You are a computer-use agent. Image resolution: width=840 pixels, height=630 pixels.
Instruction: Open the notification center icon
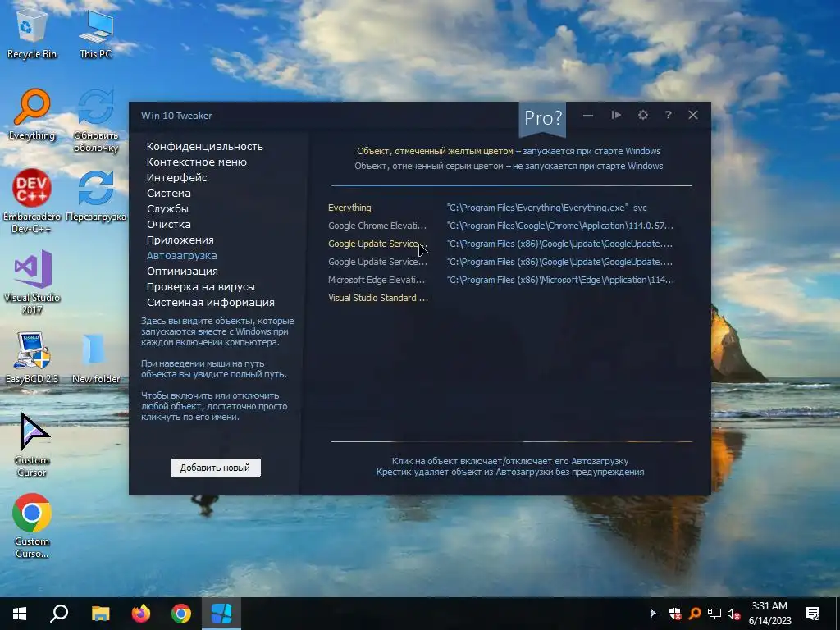pos(813,614)
